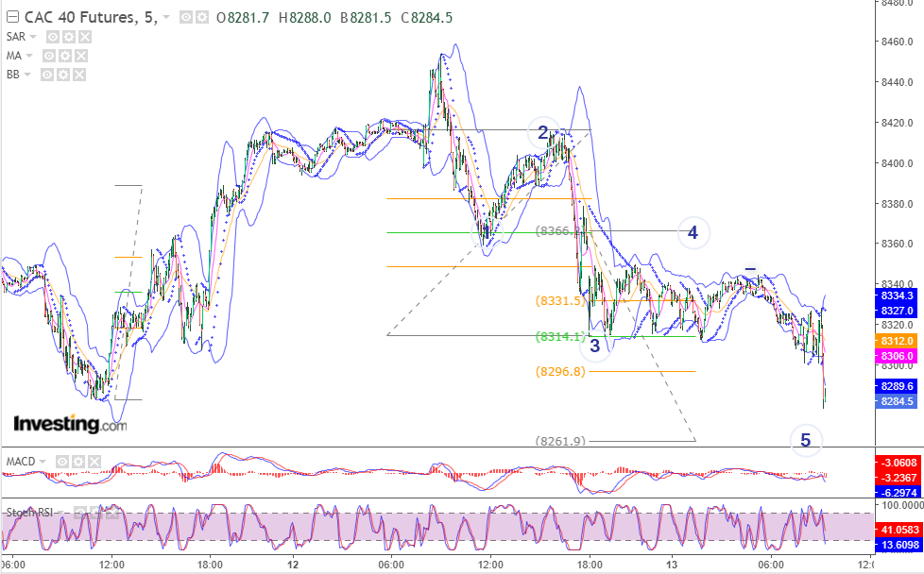
Task: Select the MACD indicator label
Action: [21, 462]
